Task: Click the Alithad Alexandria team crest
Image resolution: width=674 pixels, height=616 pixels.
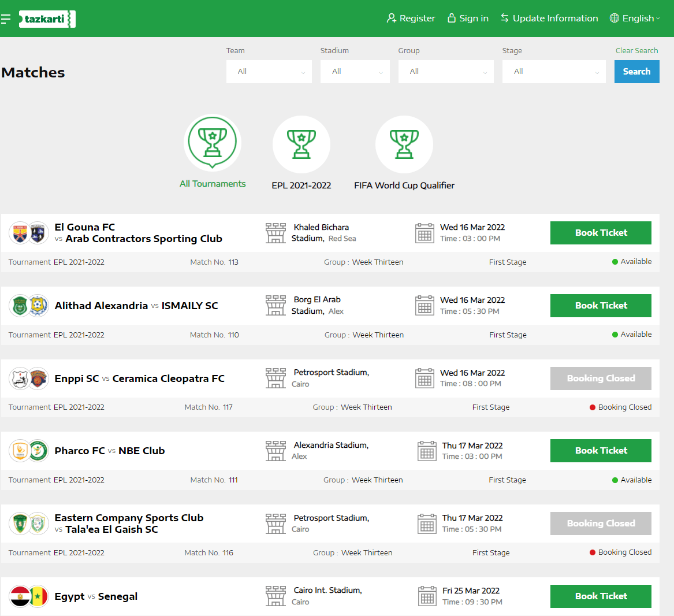Action: (x=20, y=306)
